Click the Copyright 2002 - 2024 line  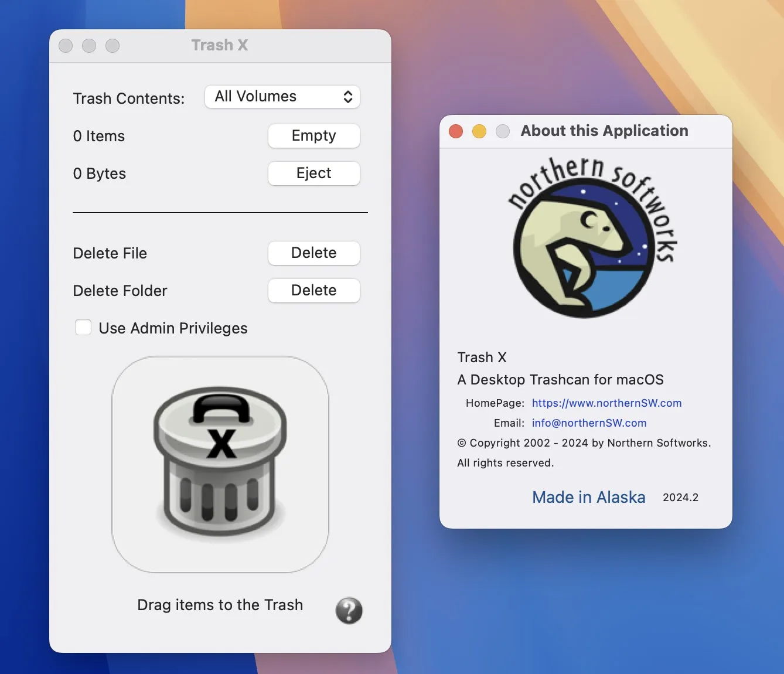(584, 443)
